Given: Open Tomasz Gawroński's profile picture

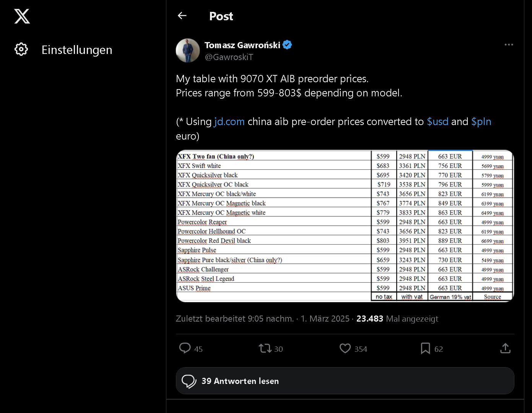Looking at the screenshot, I should (188, 50).
